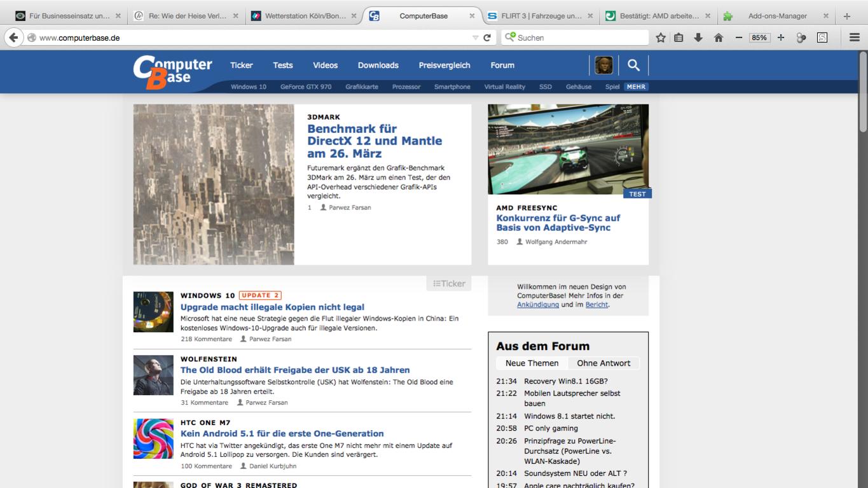Open Kein Android 5.1 article link
The width and height of the screenshot is (868, 488).
[x=282, y=433]
